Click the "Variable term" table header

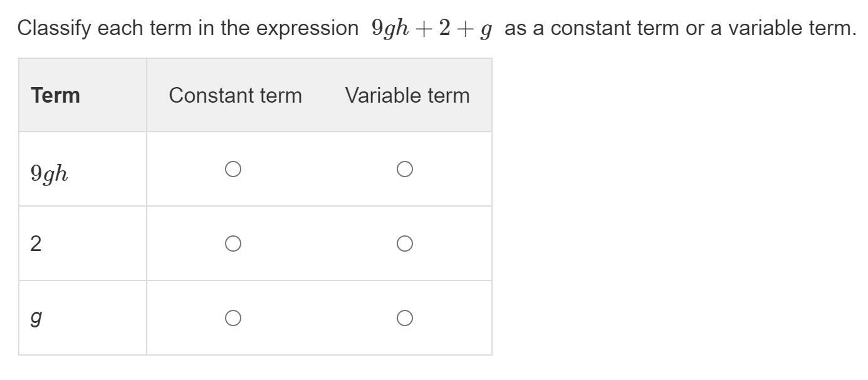(x=407, y=95)
